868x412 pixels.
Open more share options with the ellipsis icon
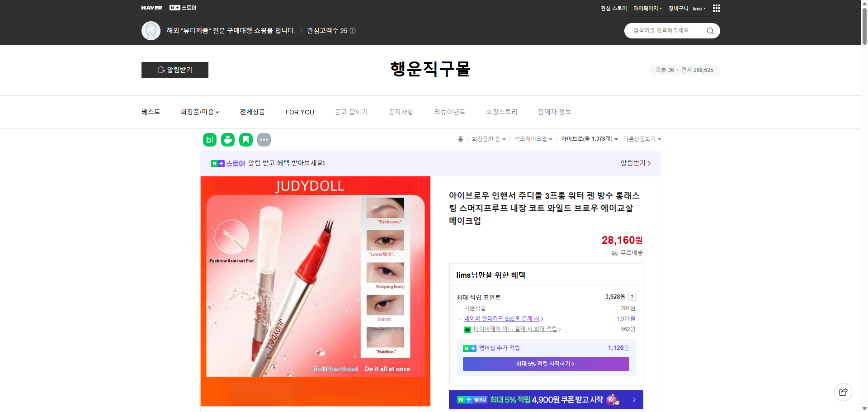264,140
